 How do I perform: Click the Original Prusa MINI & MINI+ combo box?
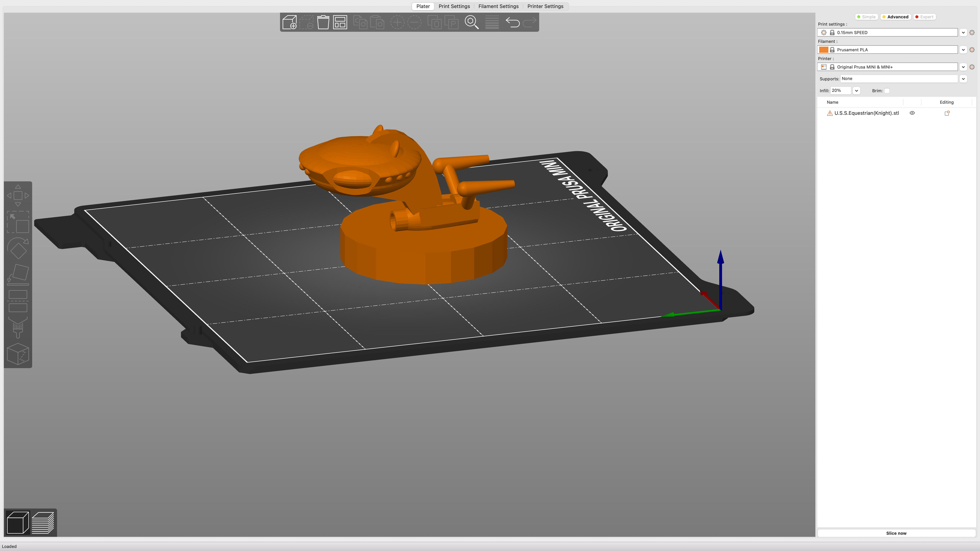tap(887, 67)
